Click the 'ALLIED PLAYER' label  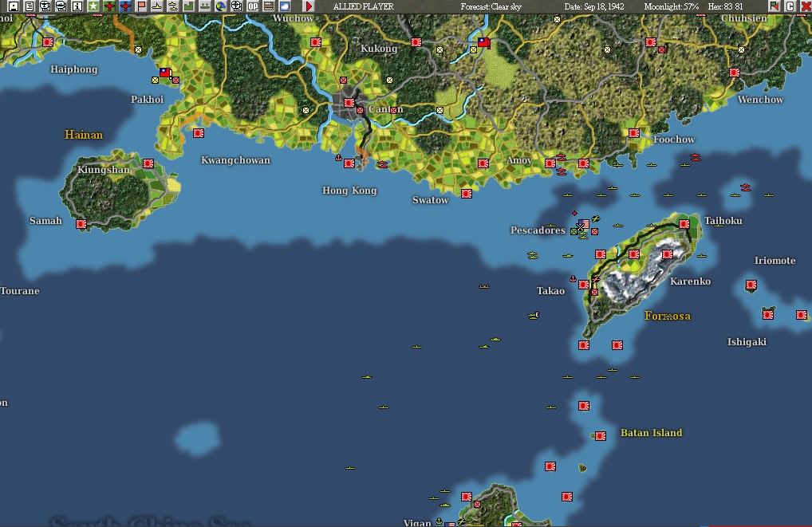coord(364,6)
